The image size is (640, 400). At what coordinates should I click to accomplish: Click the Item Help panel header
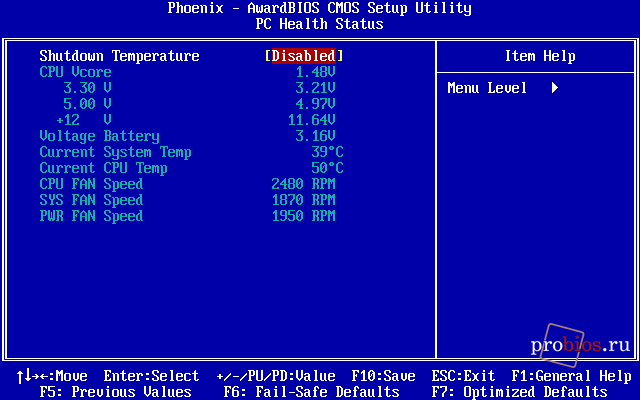[x=540, y=56]
